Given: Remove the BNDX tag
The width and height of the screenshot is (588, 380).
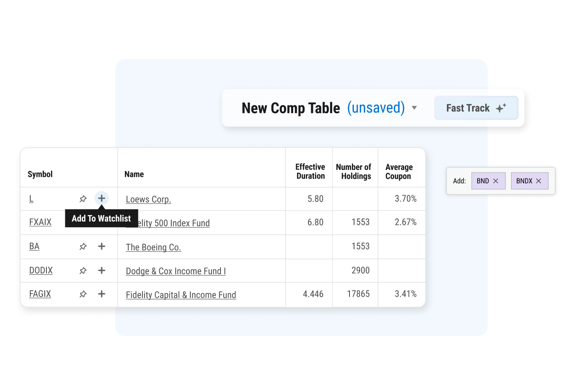Looking at the screenshot, I should point(539,181).
